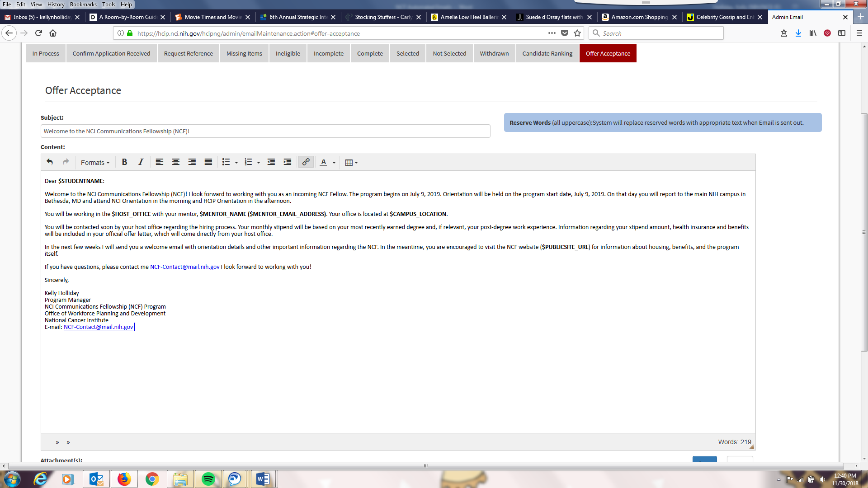Insert a bullet list
868x488 pixels.
pyautogui.click(x=226, y=162)
